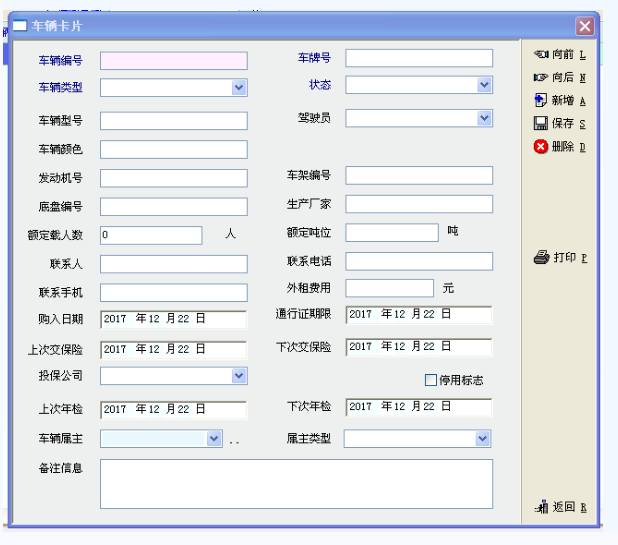The image size is (618, 545).
Task: Click the 车辆卡片 window title icon
Action: pyautogui.click(x=19, y=26)
